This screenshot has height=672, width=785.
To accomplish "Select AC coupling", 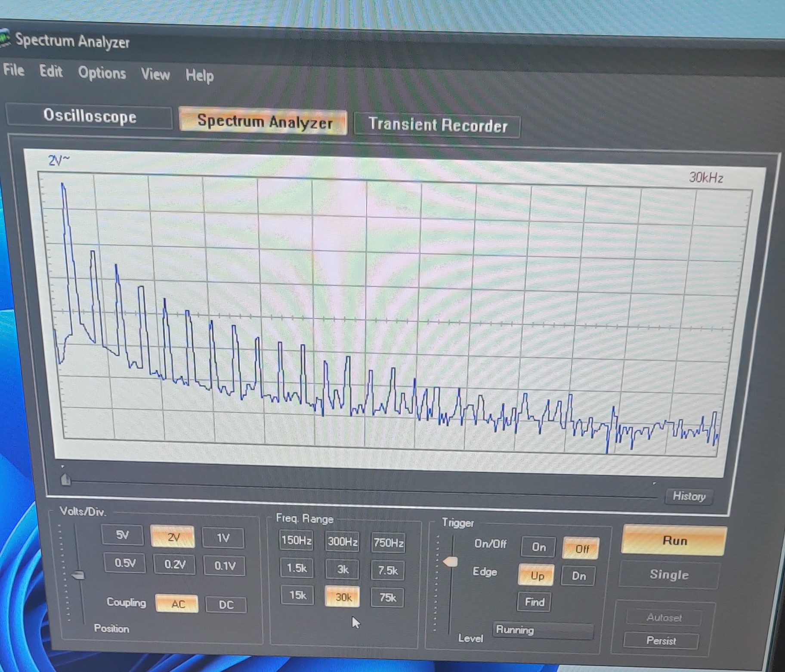I will pos(177,604).
